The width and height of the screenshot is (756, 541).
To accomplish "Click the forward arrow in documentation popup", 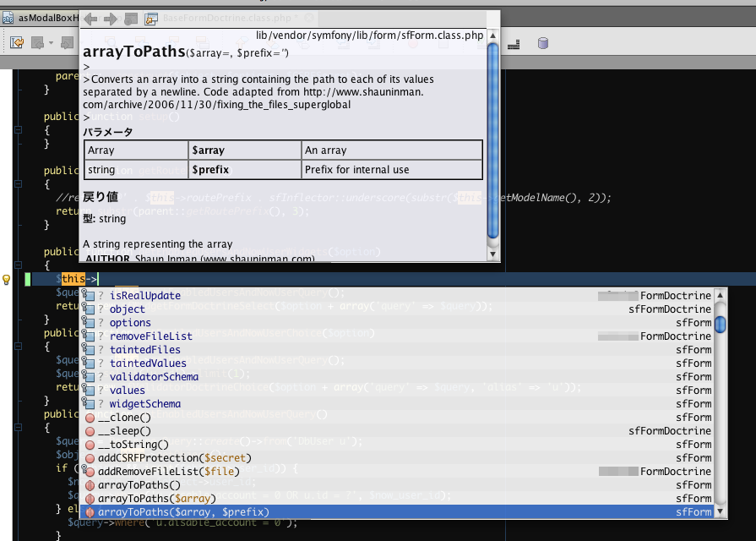I will 111,19.
